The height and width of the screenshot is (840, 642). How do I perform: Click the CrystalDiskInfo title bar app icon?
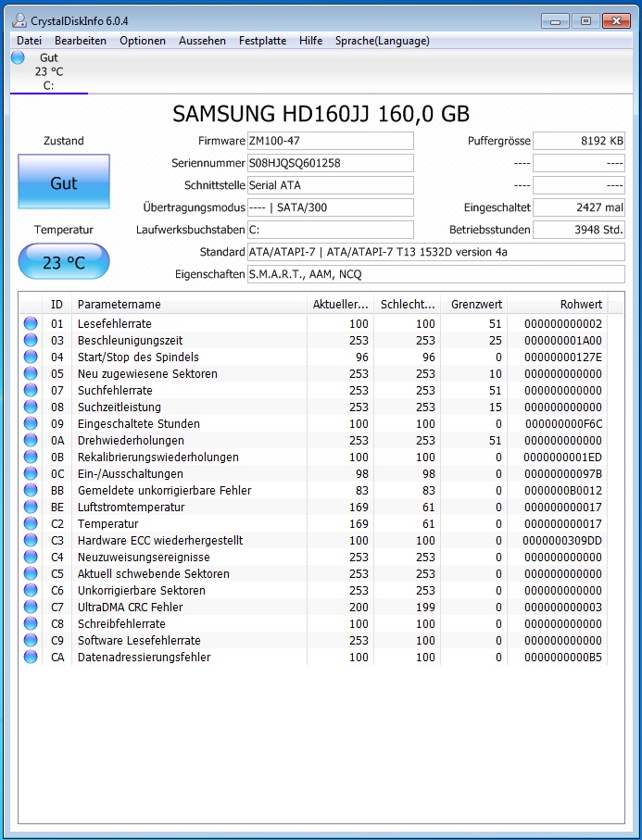(x=19, y=20)
